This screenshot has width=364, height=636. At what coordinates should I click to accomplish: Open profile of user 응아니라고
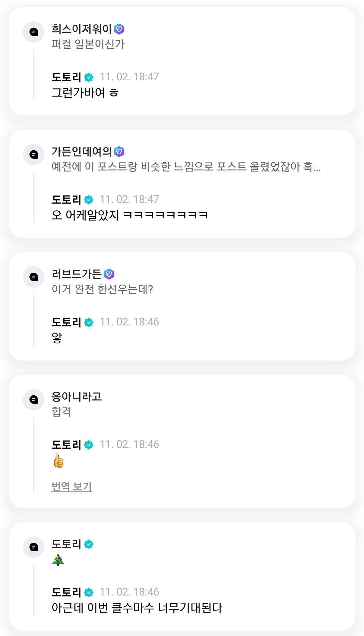(77, 397)
